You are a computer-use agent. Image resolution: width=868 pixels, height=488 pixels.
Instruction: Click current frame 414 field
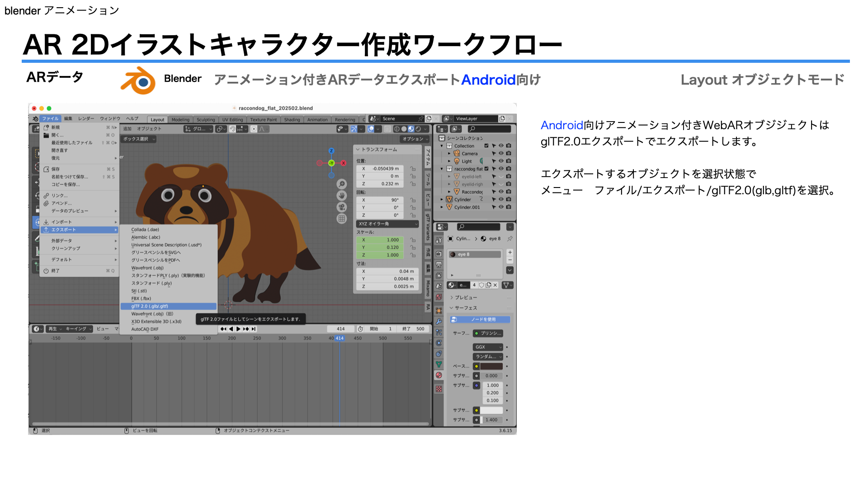click(x=341, y=329)
